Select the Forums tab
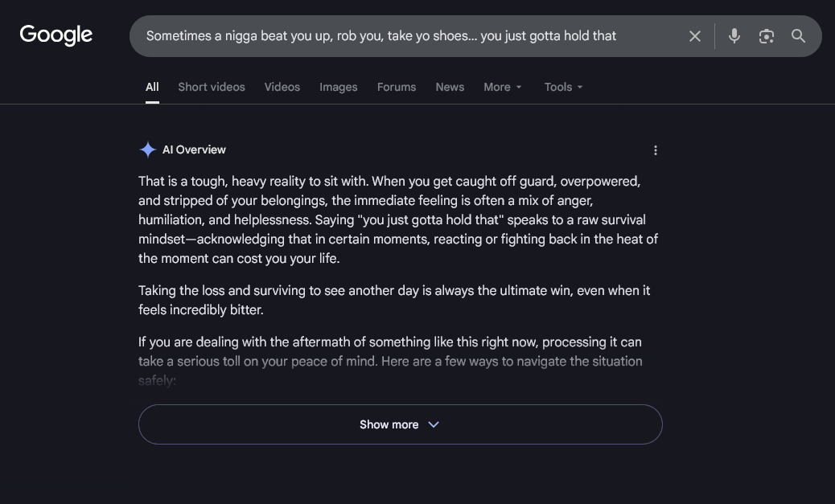 coord(397,87)
